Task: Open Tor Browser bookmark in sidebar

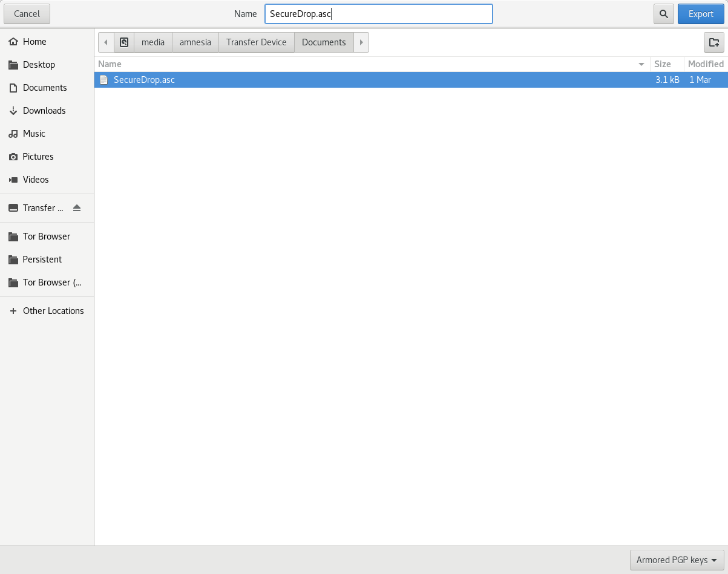Action: [x=47, y=236]
